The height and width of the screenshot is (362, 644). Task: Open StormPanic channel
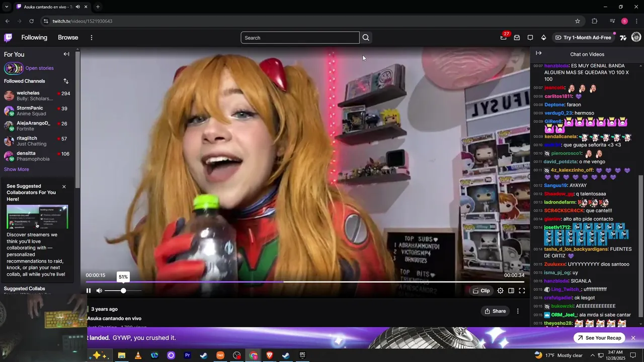(x=37, y=111)
